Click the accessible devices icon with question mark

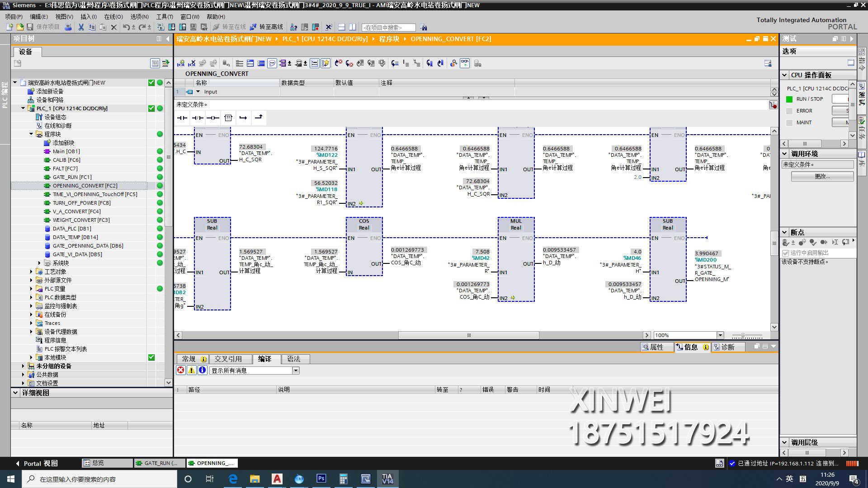(293, 27)
